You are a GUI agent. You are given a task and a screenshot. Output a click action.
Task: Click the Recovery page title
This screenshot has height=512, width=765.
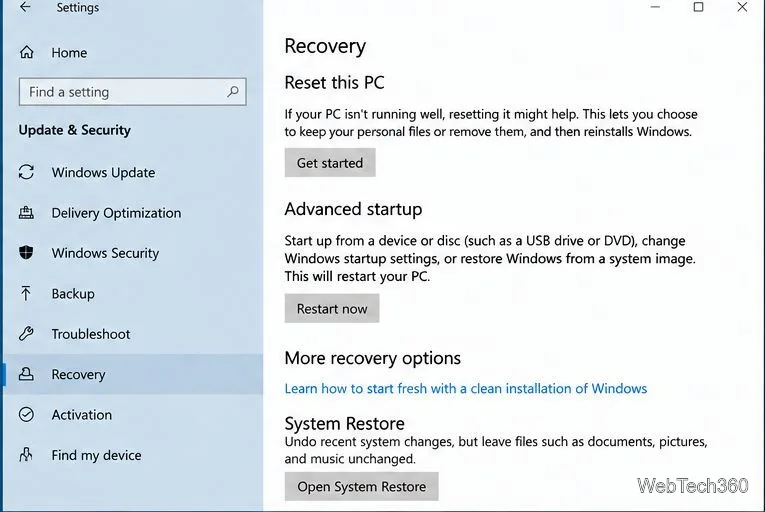point(325,46)
